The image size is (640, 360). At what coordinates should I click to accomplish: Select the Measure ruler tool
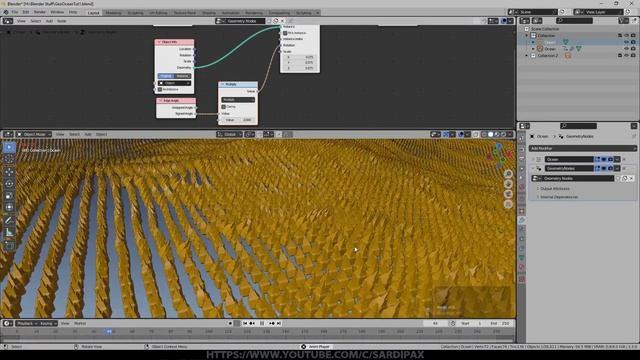click(9, 233)
